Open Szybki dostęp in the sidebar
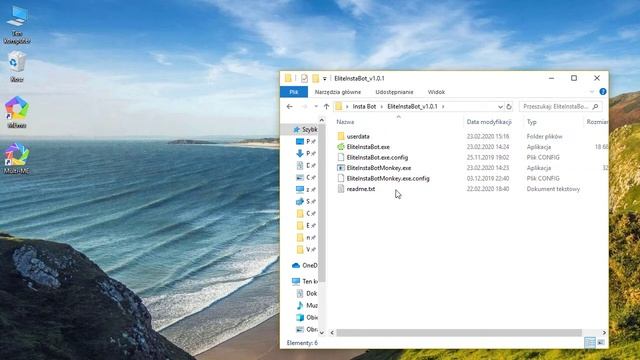The image size is (640, 360). pyautogui.click(x=305, y=129)
